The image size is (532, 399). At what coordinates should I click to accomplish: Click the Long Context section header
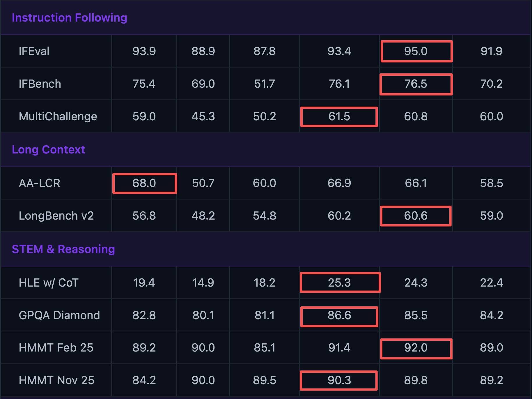click(48, 150)
